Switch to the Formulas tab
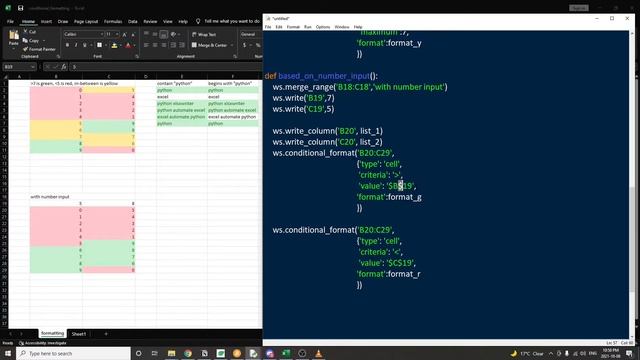 click(113, 21)
